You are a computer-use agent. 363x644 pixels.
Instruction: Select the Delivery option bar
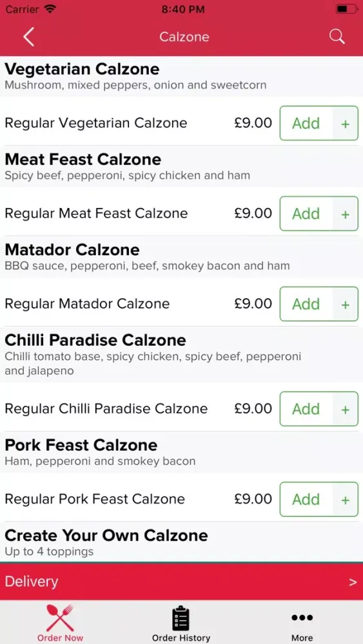tap(181, 582)
